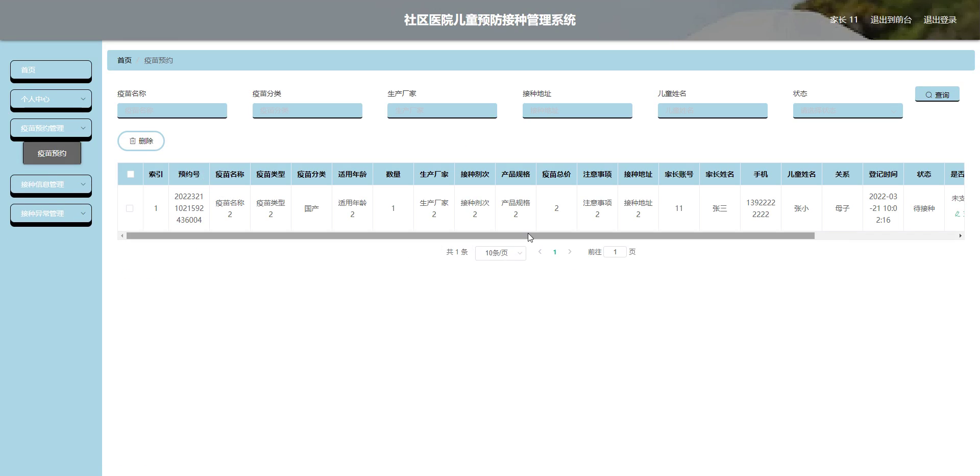Click the scrollbar left arrow

(x=122, y=235)
